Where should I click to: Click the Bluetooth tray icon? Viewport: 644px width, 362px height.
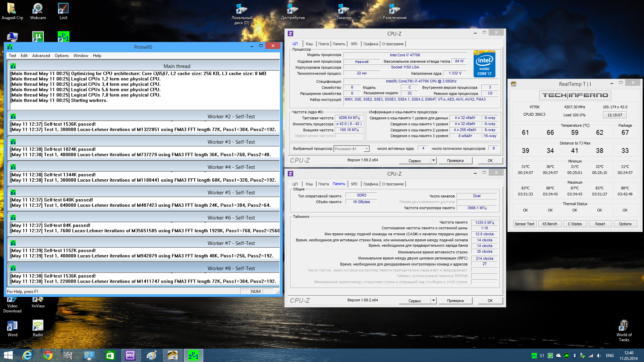coord(574,356)
